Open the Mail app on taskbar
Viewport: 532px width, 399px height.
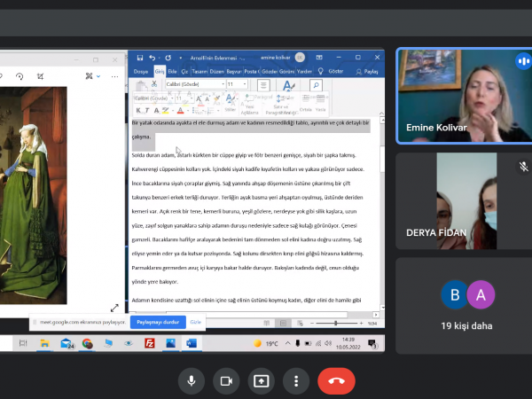point(66,343)
